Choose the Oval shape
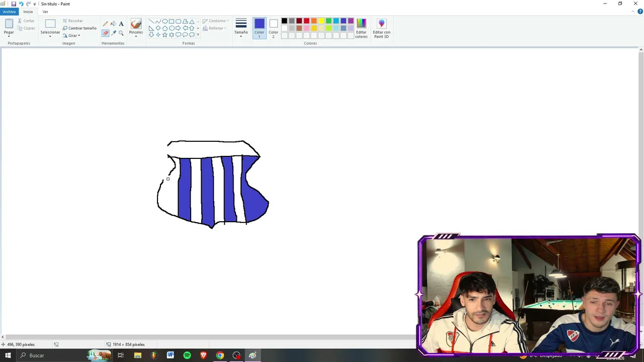Image resolution: width=644 pixels, height=362 pixels. point(165,22)
